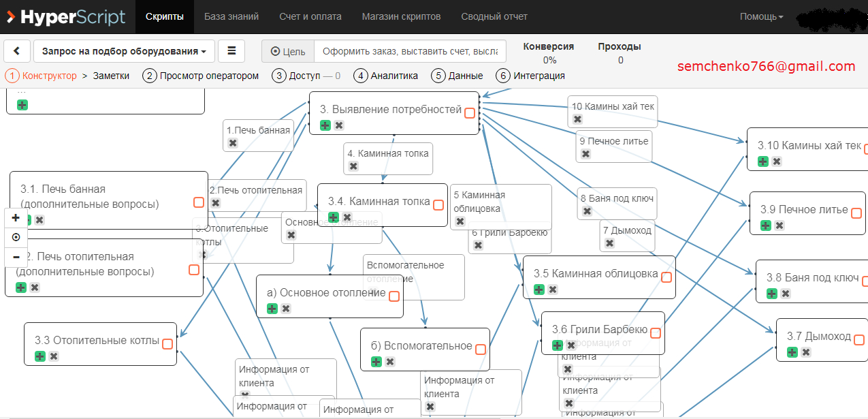
Task: Open the hamburger menu beside the script selector
Action: click(231, 50)
